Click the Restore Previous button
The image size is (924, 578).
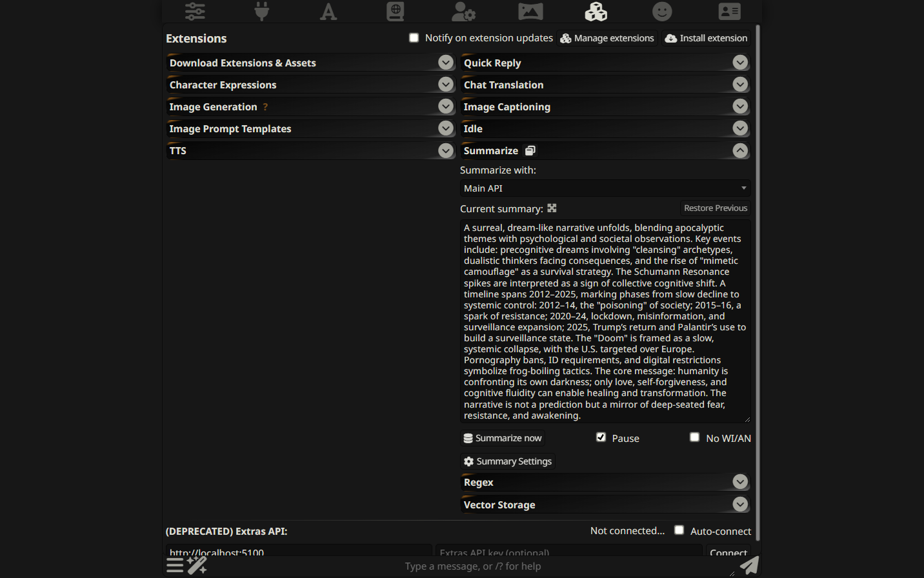point(716,208)
